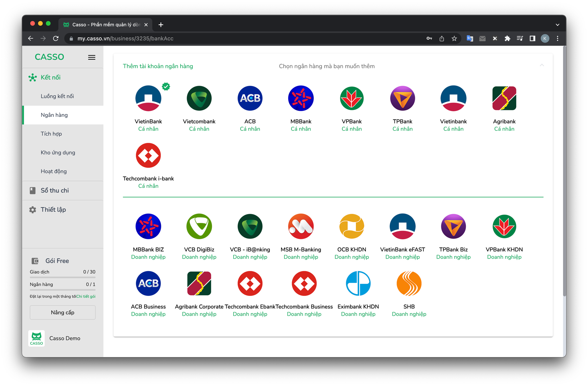Pick MBBank Cá nhân bank icon
This screenshot has height=386, width=588.
[301, 98]
